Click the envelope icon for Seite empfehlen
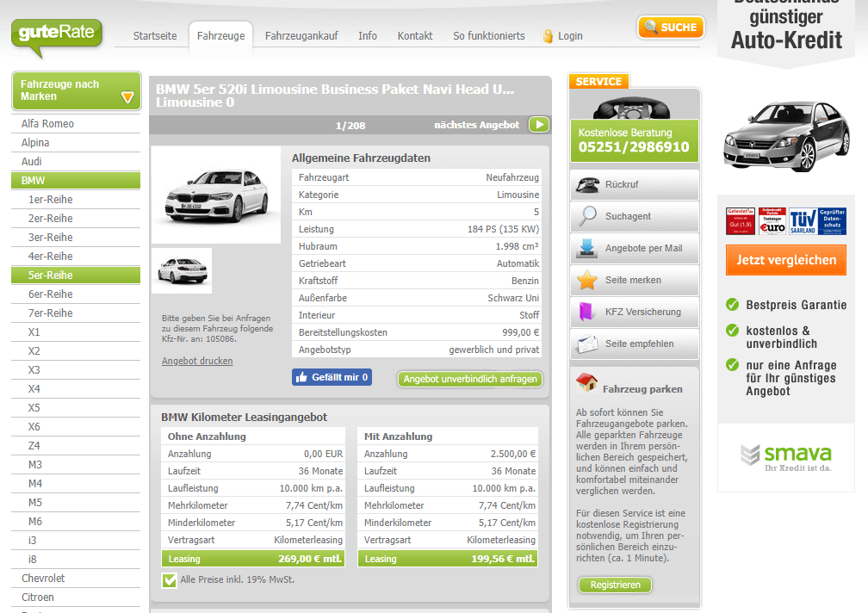The height and width of the screenshot is (613, 868). (x=586, y=344)
